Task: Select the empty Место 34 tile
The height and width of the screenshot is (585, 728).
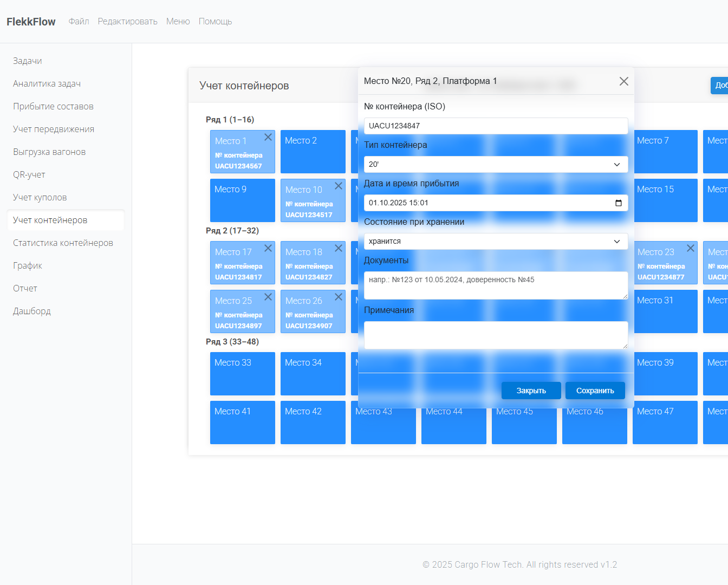Action: pyautogui.click(x=313, y=374)
